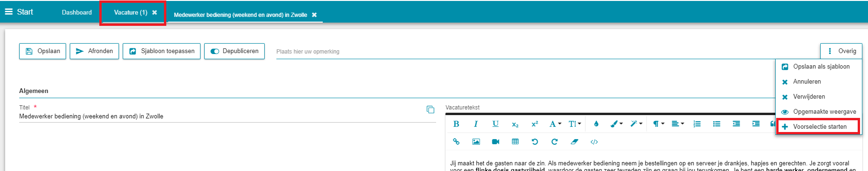Open the paragraph alignment dropdown

tap(678, 124)
